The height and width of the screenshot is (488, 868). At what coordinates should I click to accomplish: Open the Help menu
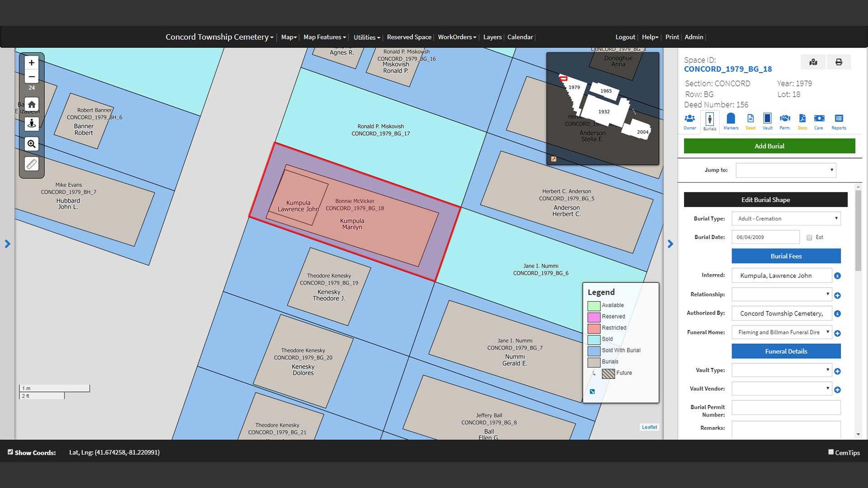click(x=650, y=37)
